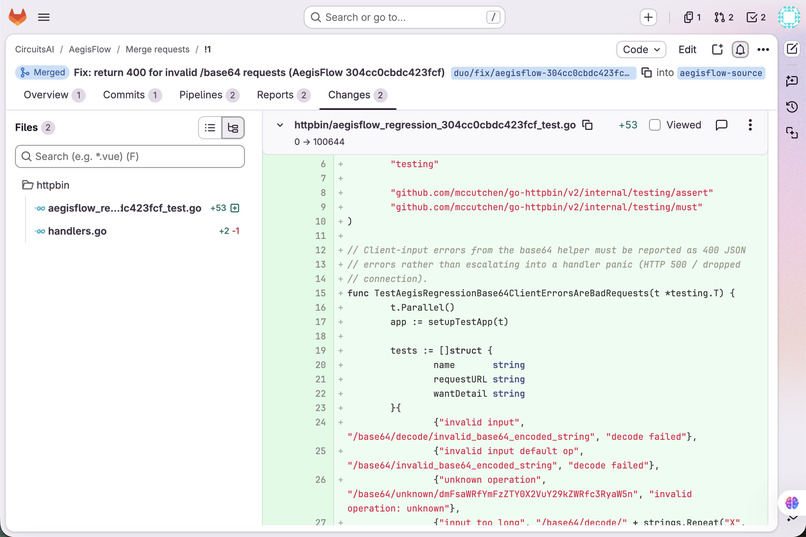Click the '0 → 100644' file mode text
Screen dimensions: 806x537
[x=319, y=142]
